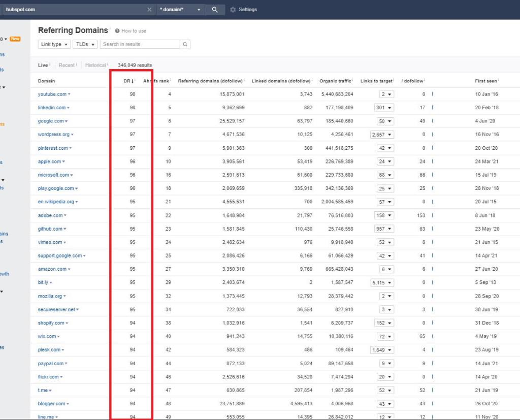
Task: Open the TLDs filter dropdown
Action: [85, 44]
